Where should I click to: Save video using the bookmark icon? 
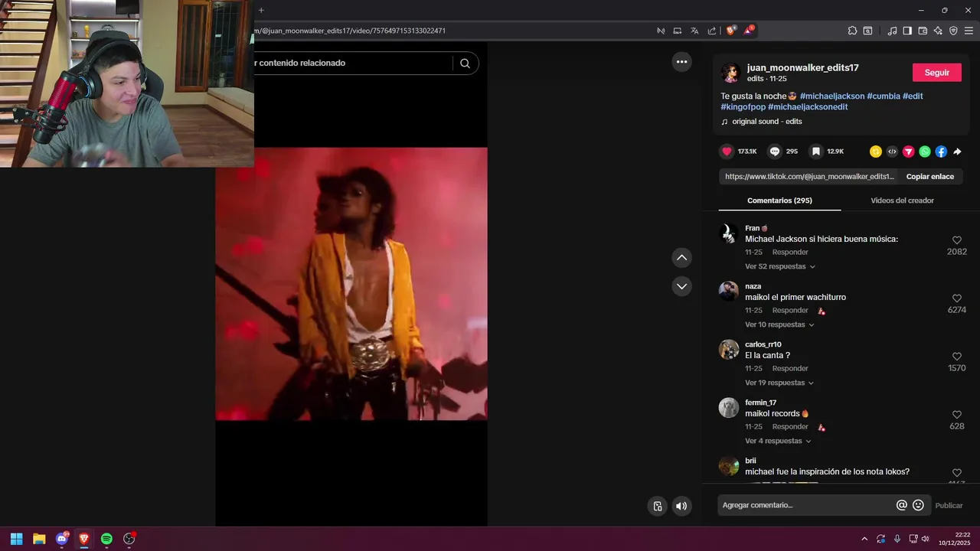click(816, 152)
